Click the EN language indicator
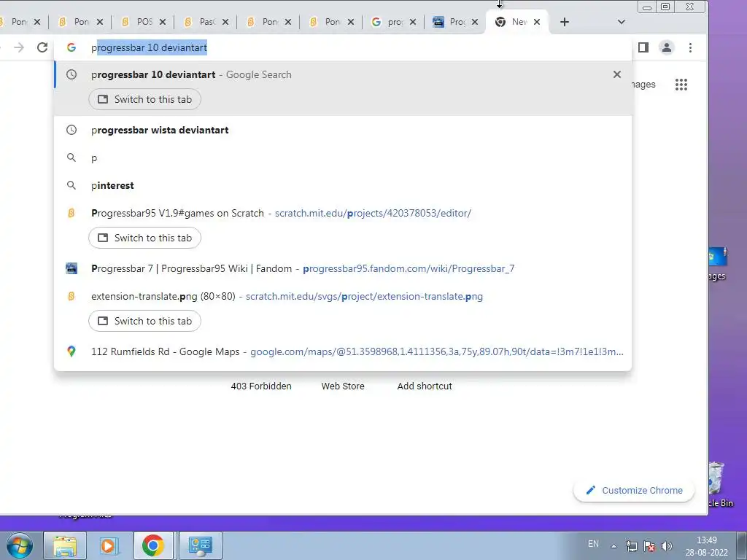This screenshot has height=560, width=747. click(593, 544)
